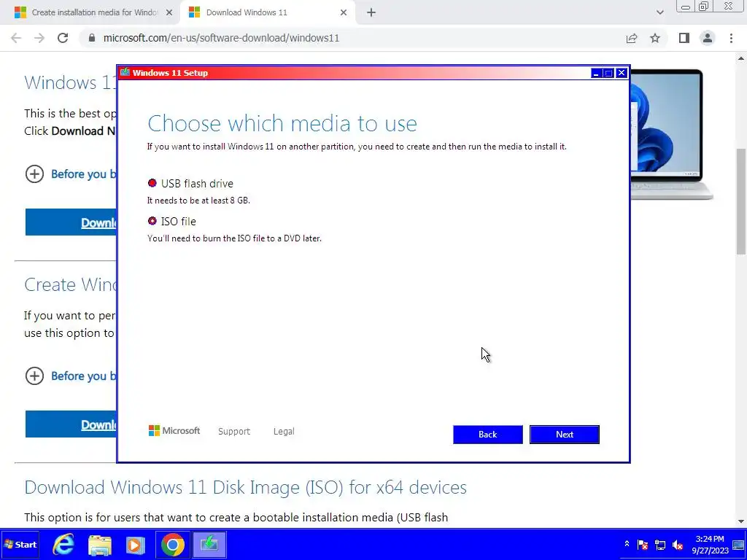Click the lower Download button on page

click(71, 424)
